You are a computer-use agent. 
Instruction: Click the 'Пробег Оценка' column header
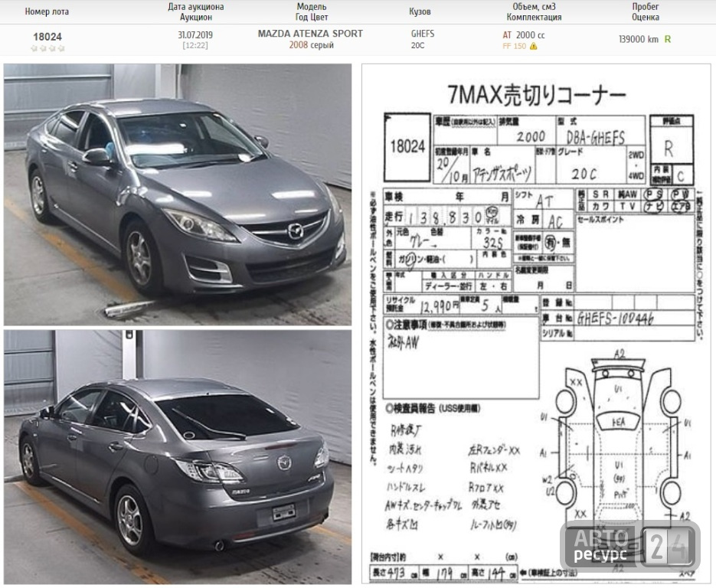pyautogui.click(x=646, y=12)
